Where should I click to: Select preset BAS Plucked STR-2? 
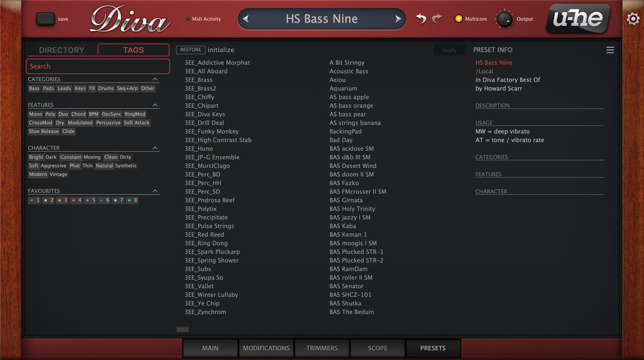pyautogui.click(x=356, y=260)
